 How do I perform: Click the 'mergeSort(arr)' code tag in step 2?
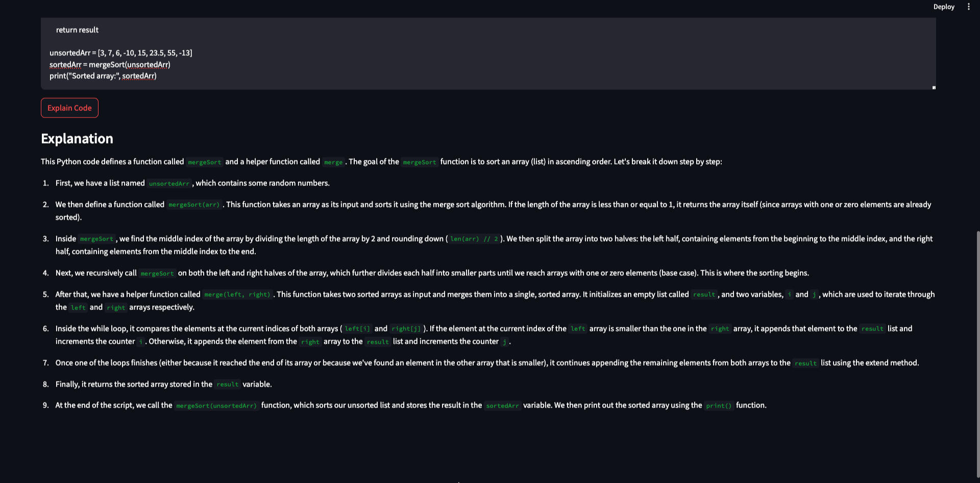tap(194, 205)
